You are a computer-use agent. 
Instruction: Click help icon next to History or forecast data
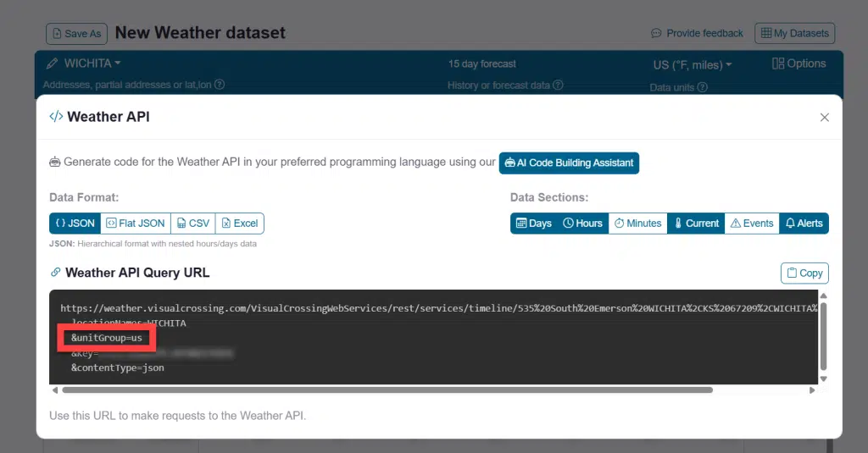point(558,86)
